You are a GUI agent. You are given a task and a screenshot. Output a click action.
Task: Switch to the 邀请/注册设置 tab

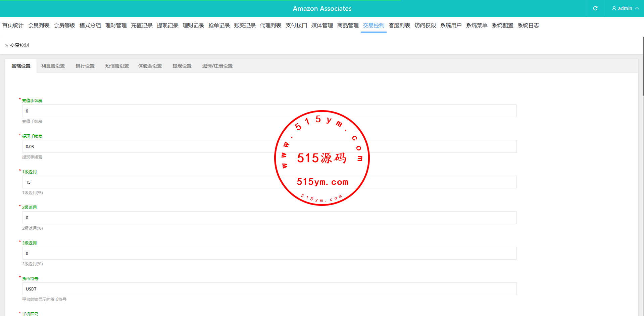pos(217,66)
